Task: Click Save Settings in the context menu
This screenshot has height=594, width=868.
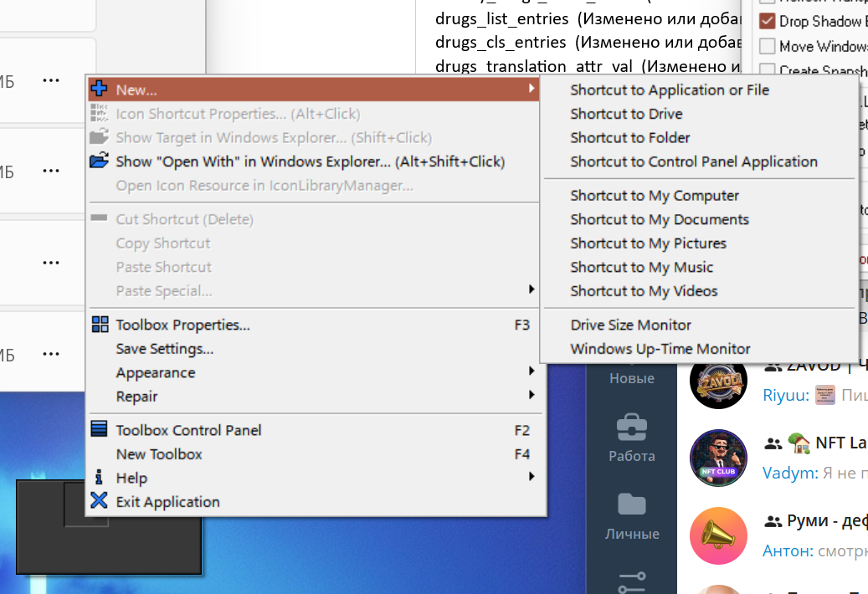Action: coord(164,349)
